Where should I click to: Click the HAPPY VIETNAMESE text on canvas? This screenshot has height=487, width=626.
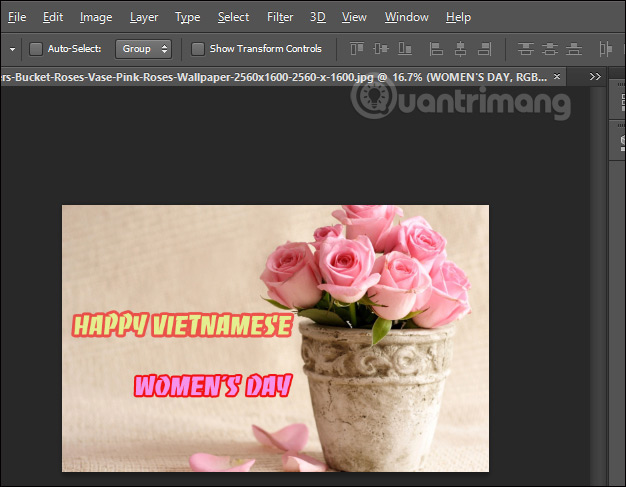point(182,325)
